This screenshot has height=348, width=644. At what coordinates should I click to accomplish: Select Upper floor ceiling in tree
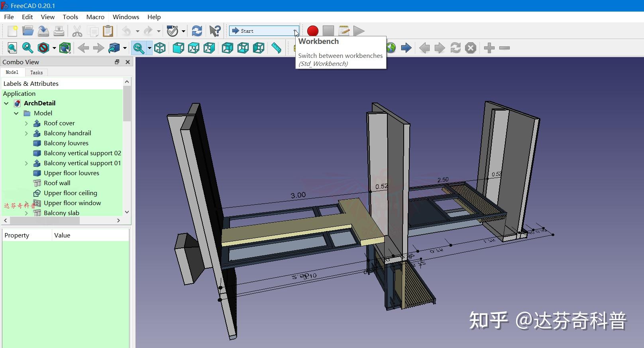coord(71,193)
